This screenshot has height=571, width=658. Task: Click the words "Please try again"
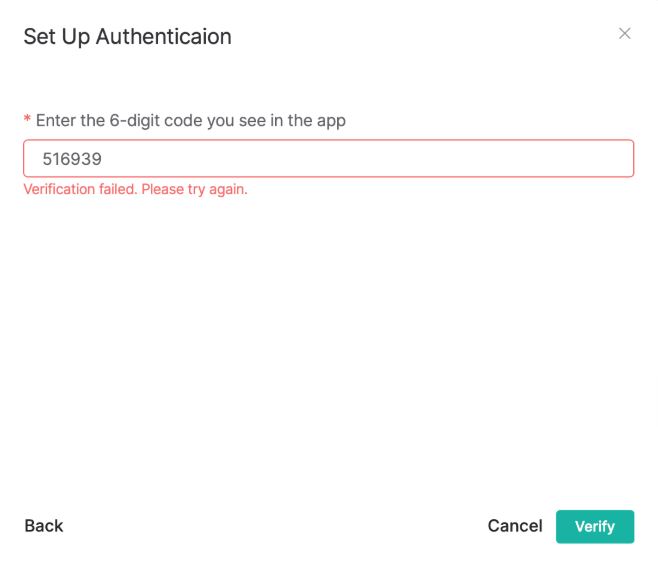coord(194,189)
